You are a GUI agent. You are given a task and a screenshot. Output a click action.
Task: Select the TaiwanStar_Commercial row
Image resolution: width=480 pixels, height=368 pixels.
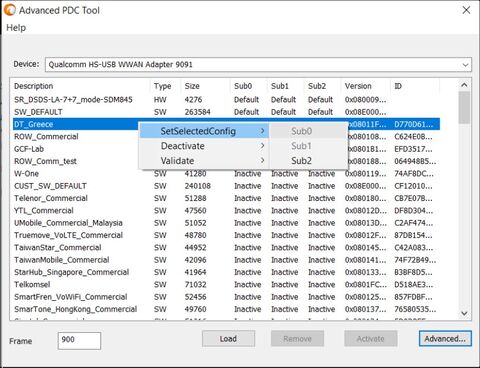pos(226,248)
